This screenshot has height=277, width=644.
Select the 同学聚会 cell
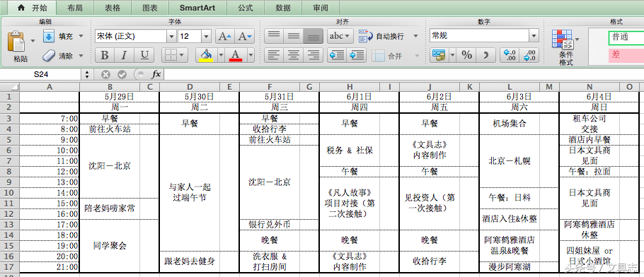110,246
